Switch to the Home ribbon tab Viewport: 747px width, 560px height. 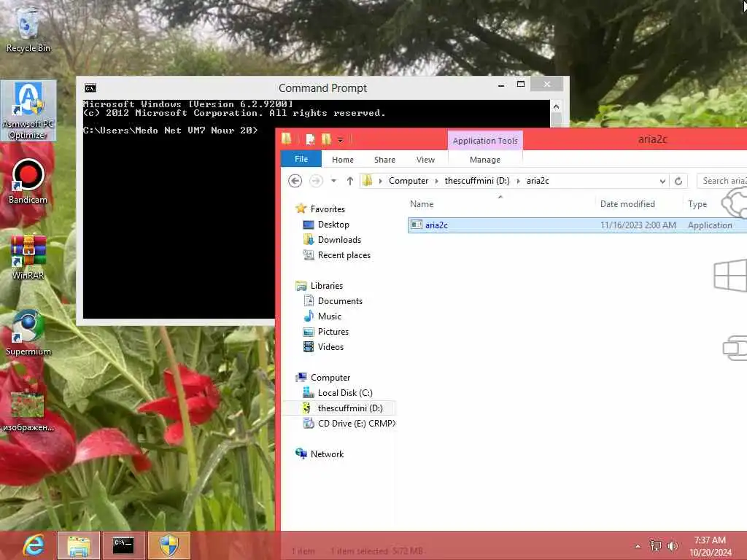pos(343,160)
